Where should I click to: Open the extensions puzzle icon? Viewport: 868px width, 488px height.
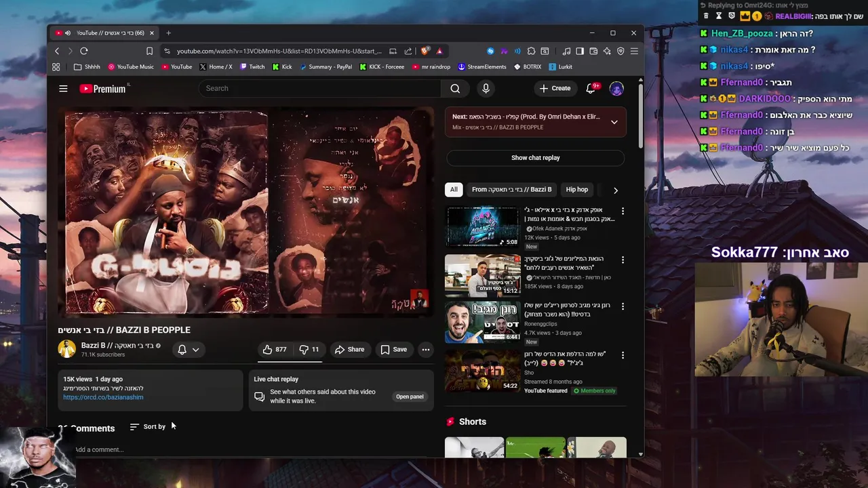pos(531,51)
